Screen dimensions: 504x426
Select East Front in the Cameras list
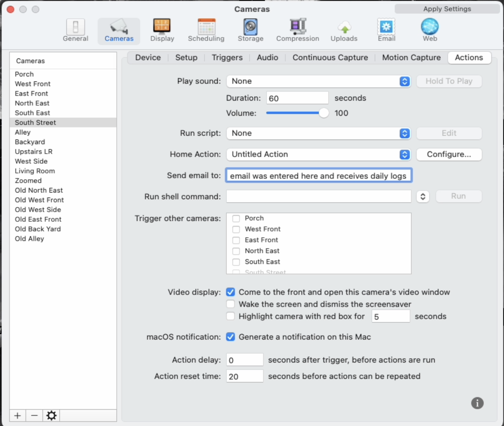[x=63, y=94]
